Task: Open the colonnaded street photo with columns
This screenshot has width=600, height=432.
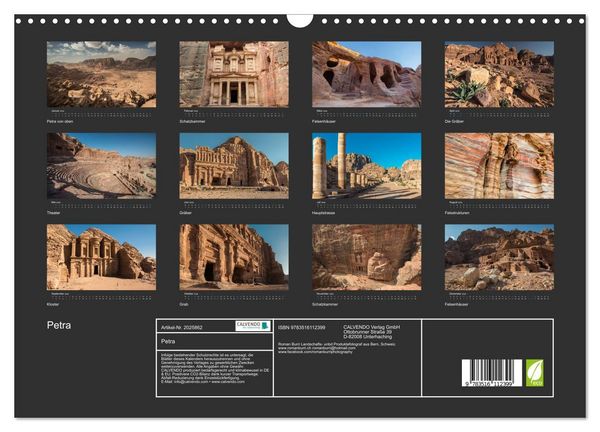Action: [x=367, y=166]
